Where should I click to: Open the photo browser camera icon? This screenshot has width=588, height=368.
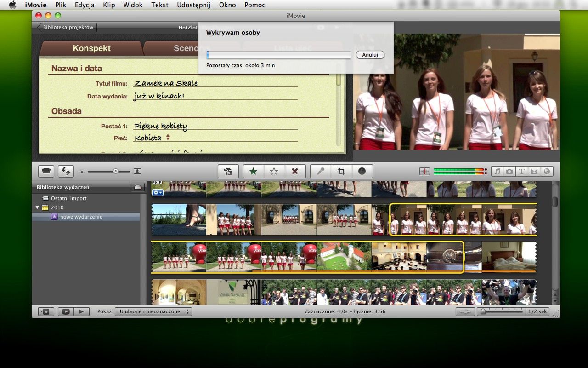click(x=509, y=171)
